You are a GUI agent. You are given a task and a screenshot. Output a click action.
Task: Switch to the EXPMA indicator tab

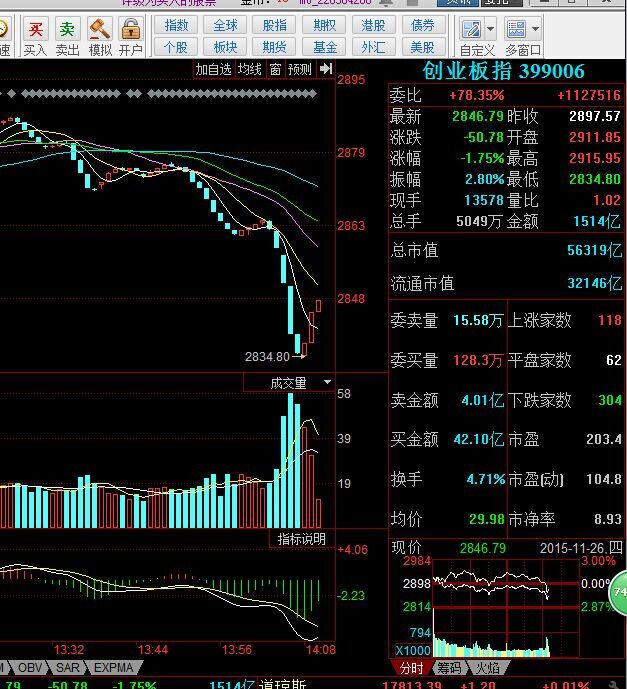click(x=113, y=667)
